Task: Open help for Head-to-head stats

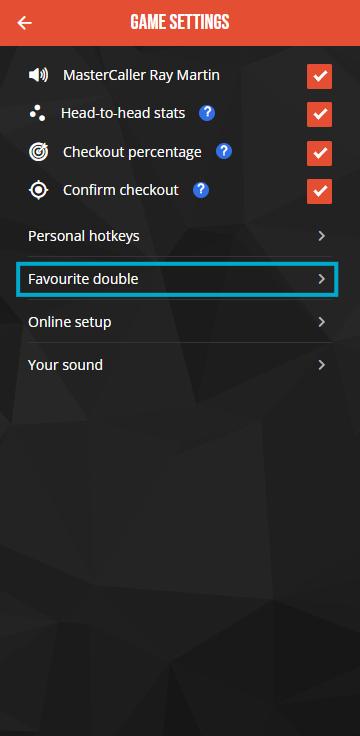Action: coord(207,113)
